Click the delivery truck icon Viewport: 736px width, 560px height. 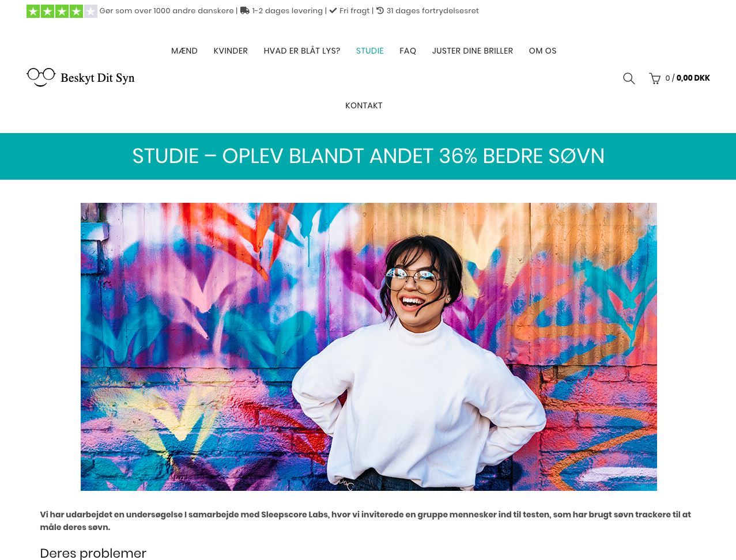pyautogui.click(x=244, y=10)
